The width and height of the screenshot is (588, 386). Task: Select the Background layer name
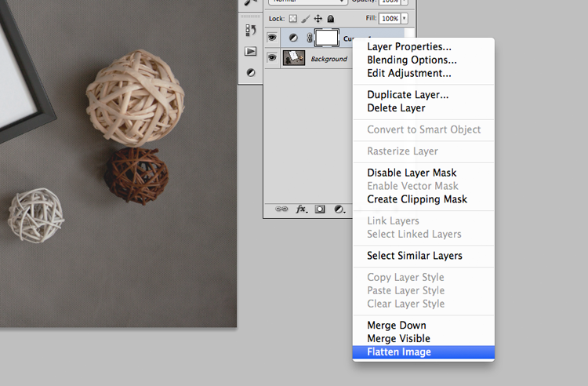(328, 59)
